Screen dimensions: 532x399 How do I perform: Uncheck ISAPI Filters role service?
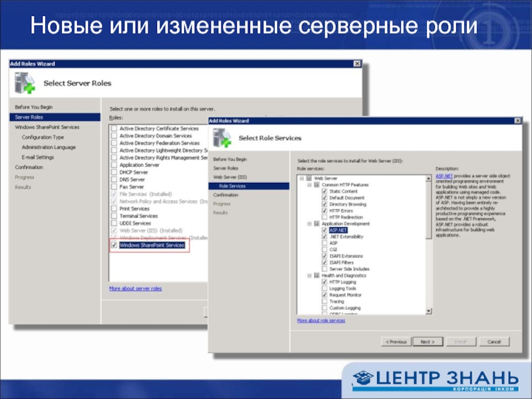325,262
